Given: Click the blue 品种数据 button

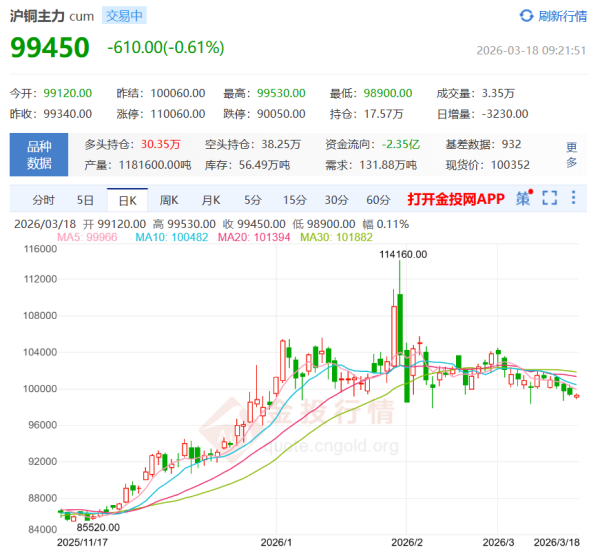Looking at the screenshot, I should pyautogui.click(x=39, y=155).
